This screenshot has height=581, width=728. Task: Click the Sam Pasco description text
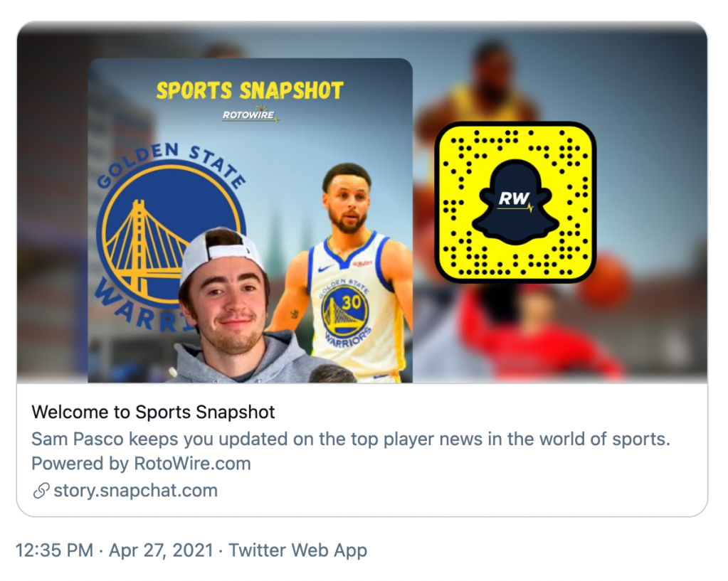tap(351, 439)
